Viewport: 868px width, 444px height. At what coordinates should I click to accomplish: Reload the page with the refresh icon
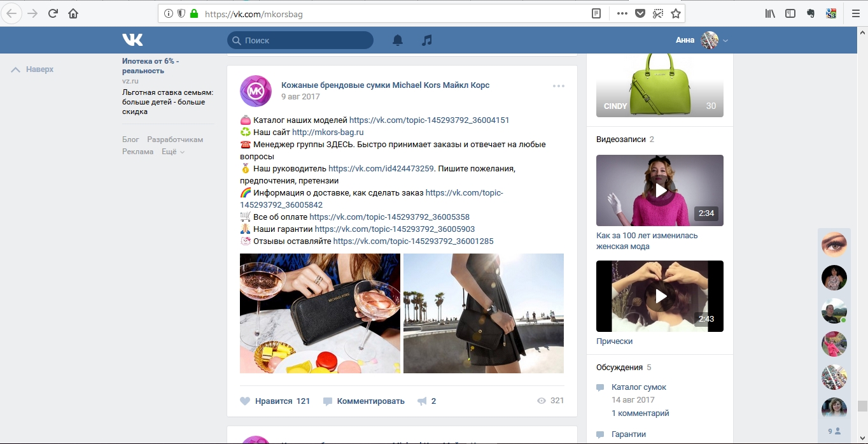53,13
